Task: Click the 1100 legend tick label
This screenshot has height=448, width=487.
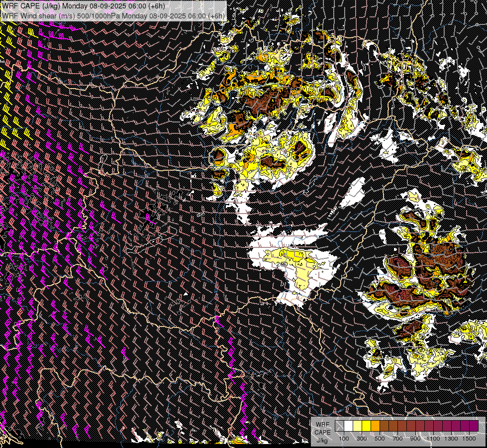Action: tap(433, 439)
